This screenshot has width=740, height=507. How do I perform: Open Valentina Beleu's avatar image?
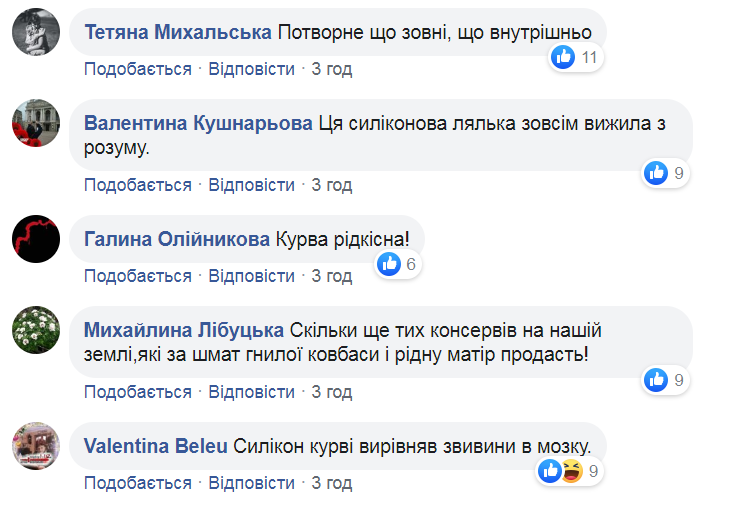point(34,445)
